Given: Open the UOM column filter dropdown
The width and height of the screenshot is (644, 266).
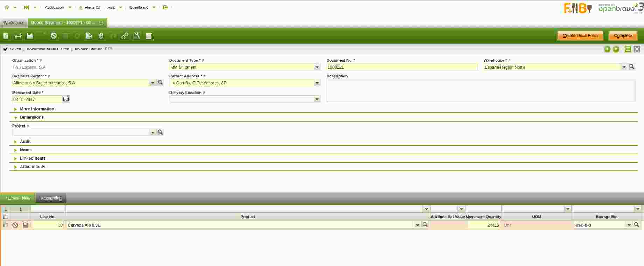Looking at the screenshot, I should [x=568, y=209].
